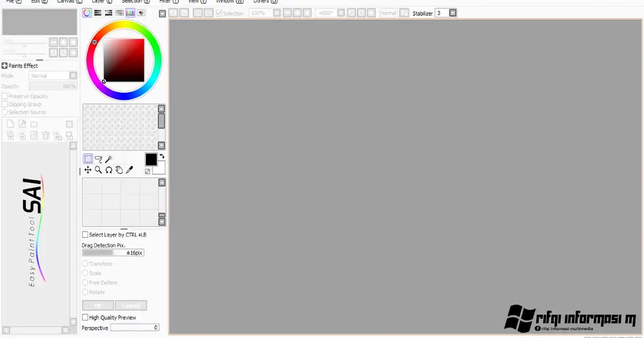644x338 pixels.
Task: Click the Cancel button in transform options
Action: point(131,305)
